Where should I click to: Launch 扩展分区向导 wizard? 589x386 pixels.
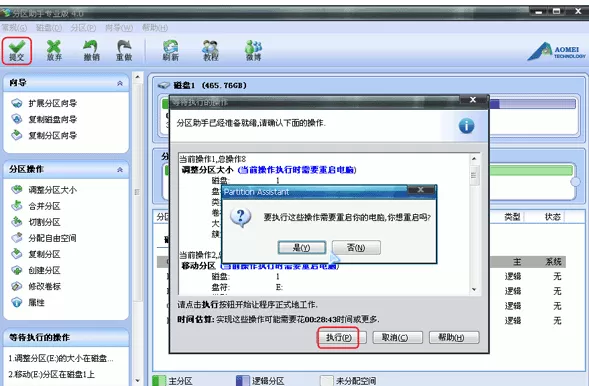tap(53, 103)
